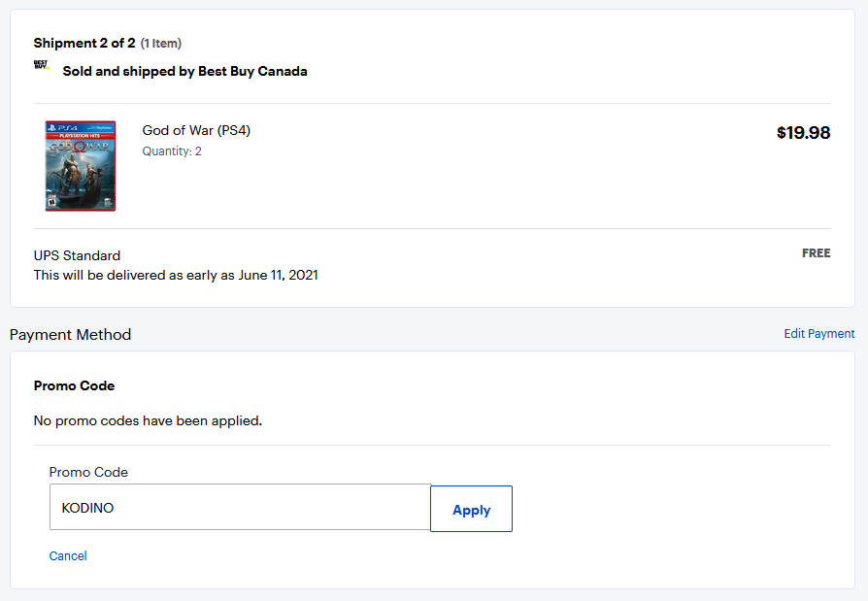Click the Quantity: 2 text

172,151
